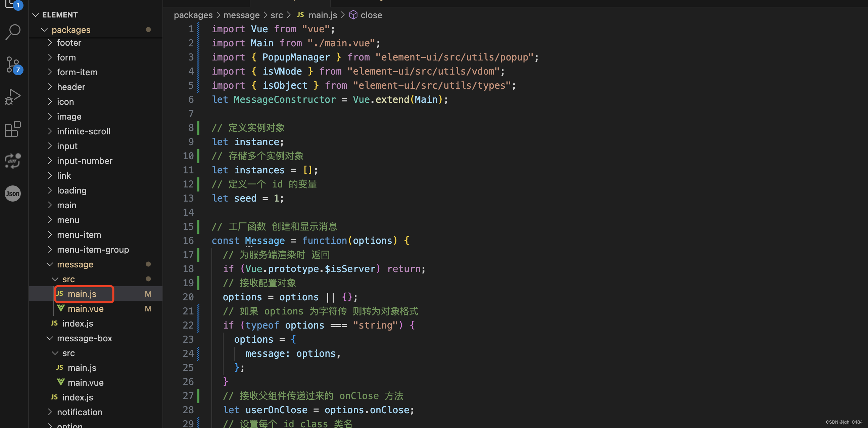Open Source Control with 7 pending changes
This screenshot has height=428, width=868.
click(13, 64)
